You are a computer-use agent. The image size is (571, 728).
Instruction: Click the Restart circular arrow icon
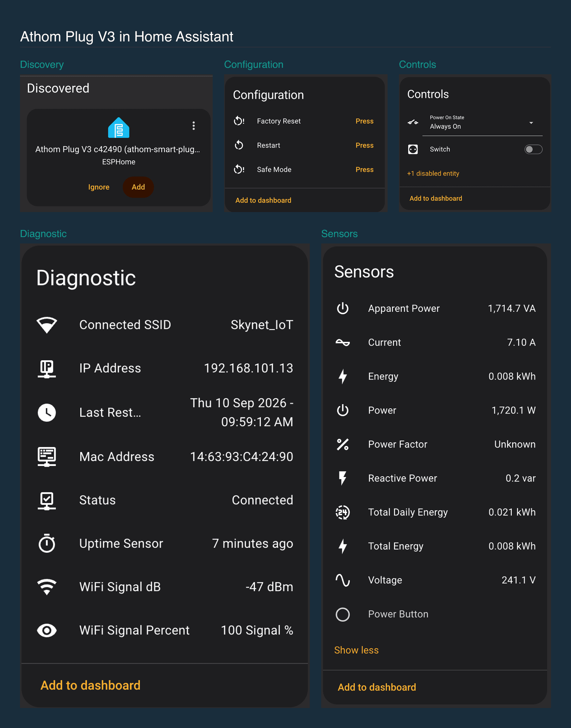[239, 145]
